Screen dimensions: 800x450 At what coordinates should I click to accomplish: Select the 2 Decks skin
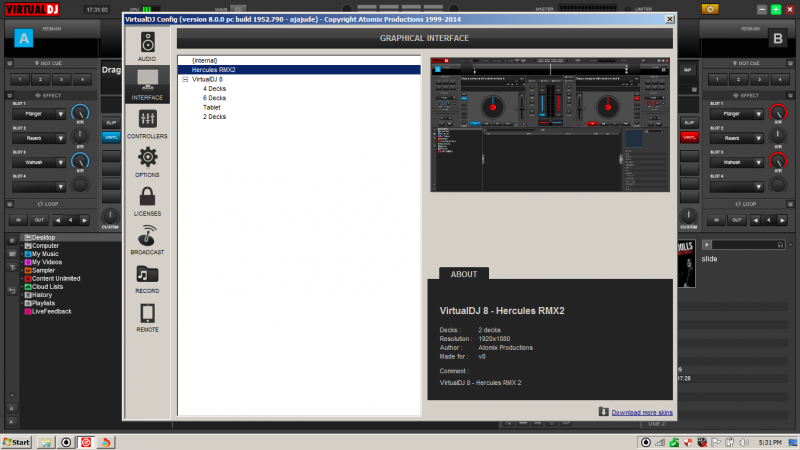coord(214,117)
